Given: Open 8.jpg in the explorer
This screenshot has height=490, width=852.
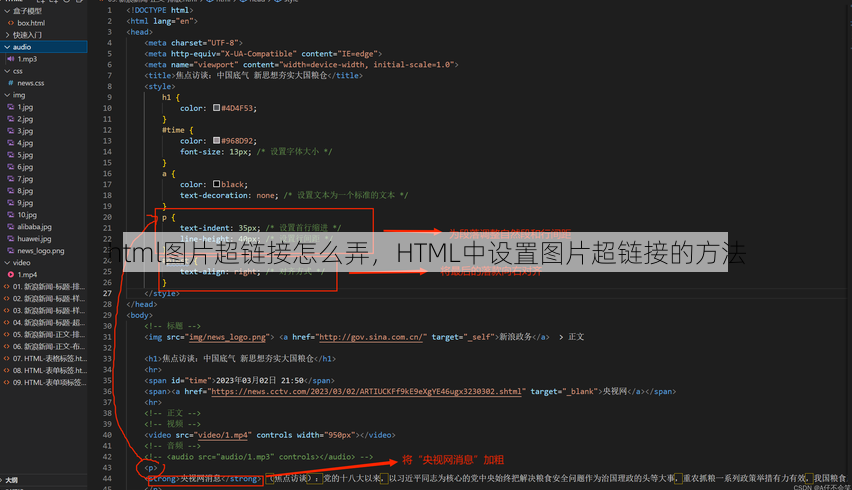Looking at the screenshot, I should point(25,191).
